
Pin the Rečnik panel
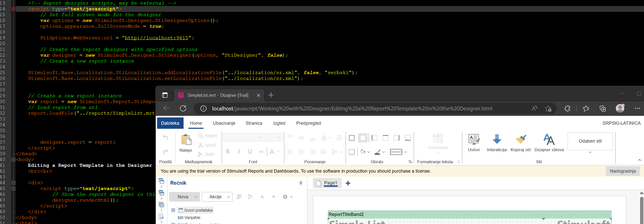[x=301, y=183]
